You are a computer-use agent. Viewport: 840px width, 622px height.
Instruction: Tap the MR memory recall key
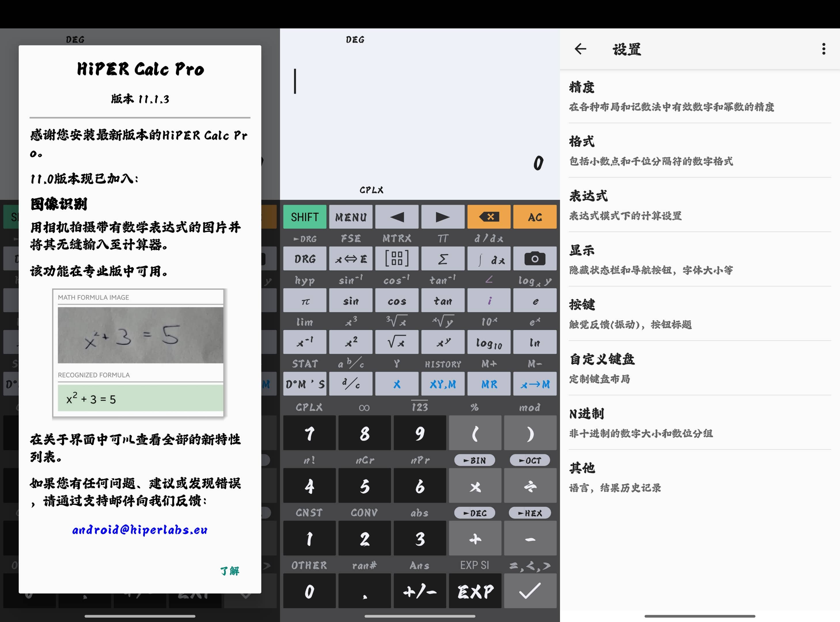pos(489,384)
